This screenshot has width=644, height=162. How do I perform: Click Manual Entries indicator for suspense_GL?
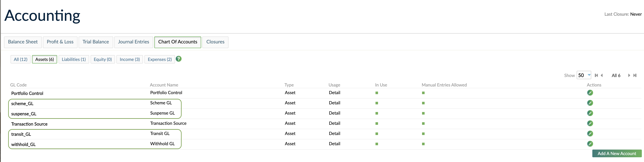tap(423, 113)
